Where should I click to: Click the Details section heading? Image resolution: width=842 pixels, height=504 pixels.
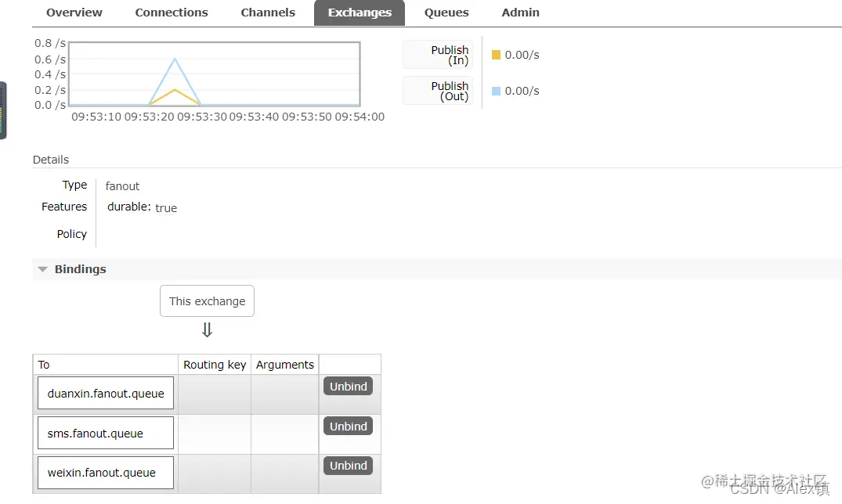click(x=51, y=160)
